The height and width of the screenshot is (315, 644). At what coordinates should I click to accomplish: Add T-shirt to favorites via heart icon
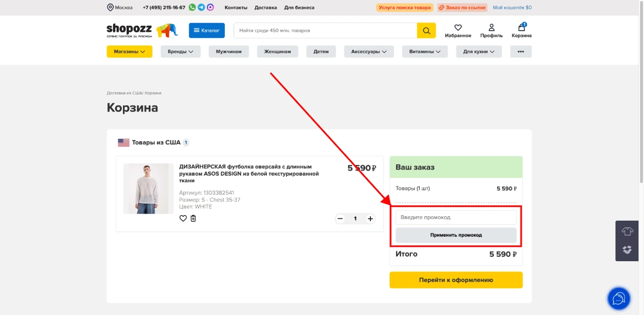183,218
